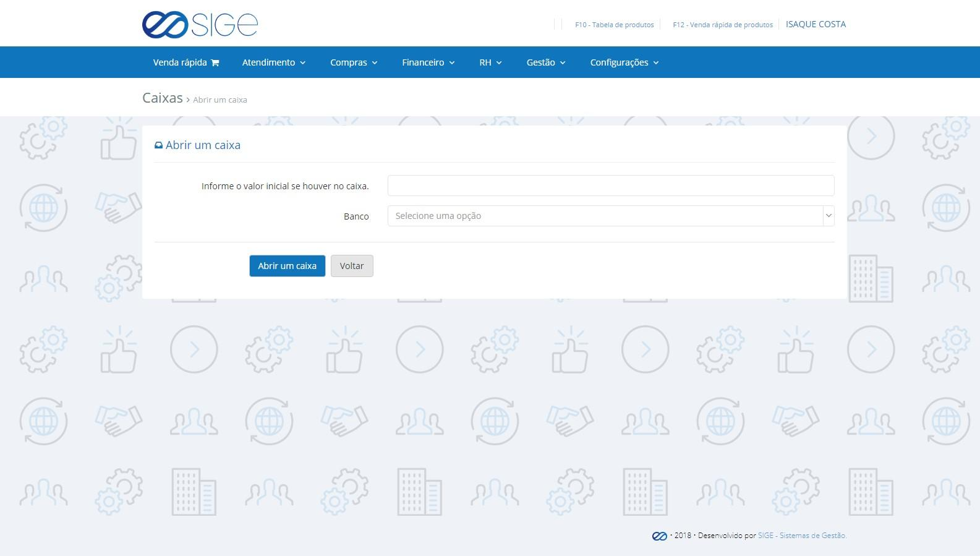The width and height of the screenshot is (980, 556).
Task: Click the ISAQUE COSTA user name
Action: click(816, 24)
